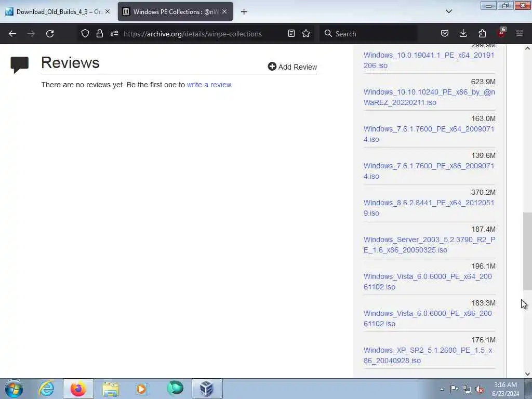The width and height of the screenshot is (532, 399).
Task: Download Windows_10.10.10240_PE_x86 by WaREZ iso
Action: [x=429, y=97]
